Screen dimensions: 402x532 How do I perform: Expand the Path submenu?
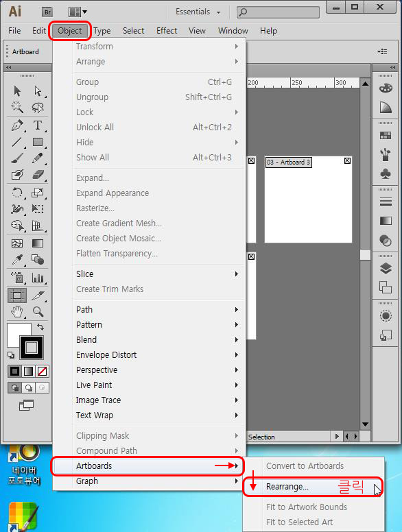[158, 309]
